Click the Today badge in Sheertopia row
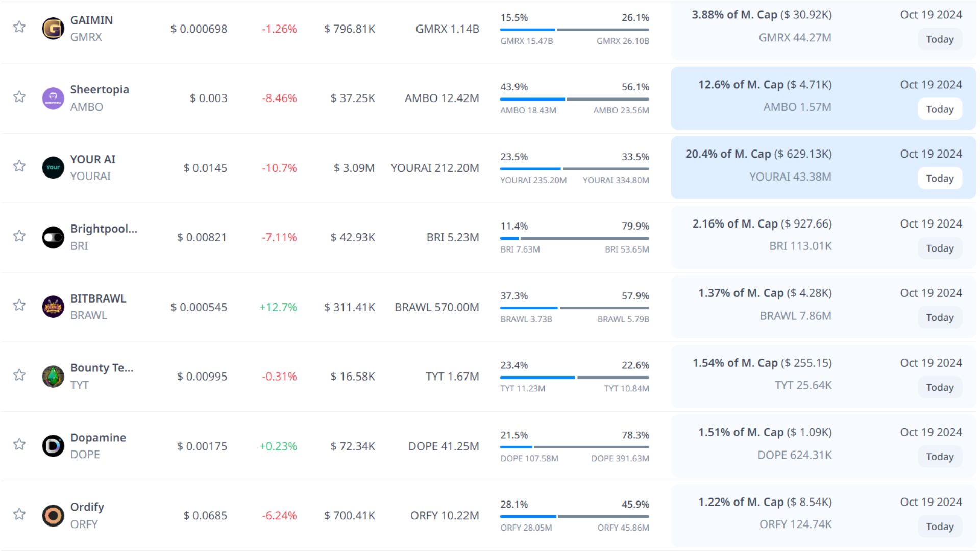 tap(940, 109)
